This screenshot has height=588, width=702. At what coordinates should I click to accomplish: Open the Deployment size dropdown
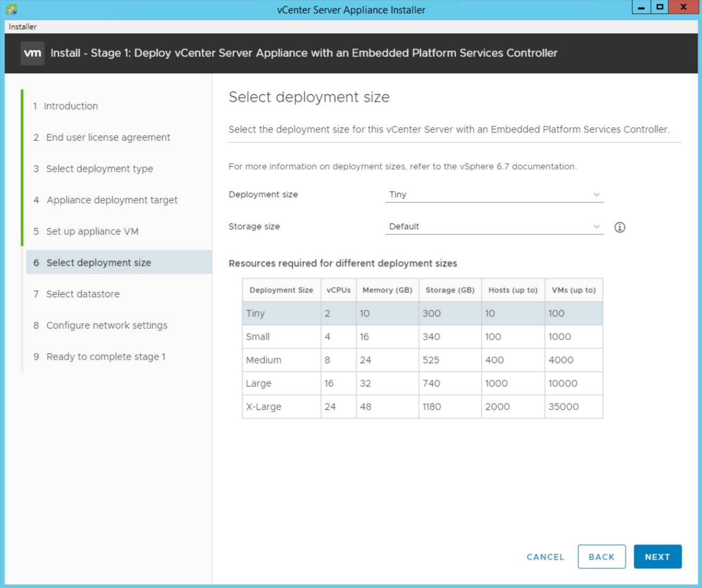(x=494, y=195)
